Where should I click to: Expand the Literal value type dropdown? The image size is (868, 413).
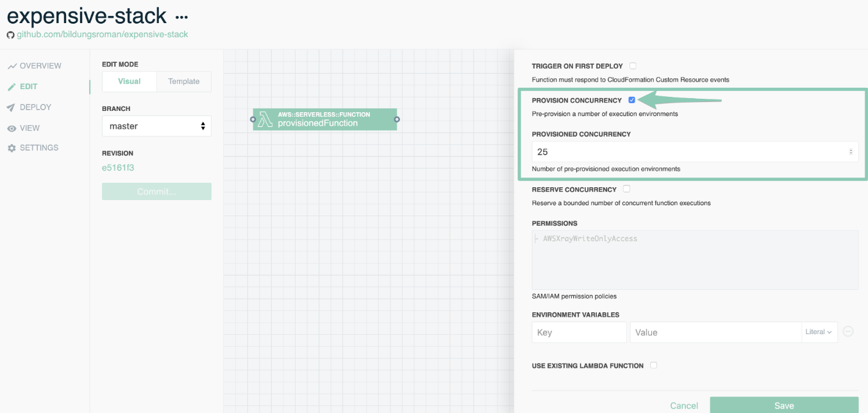[x=819, y=332]
